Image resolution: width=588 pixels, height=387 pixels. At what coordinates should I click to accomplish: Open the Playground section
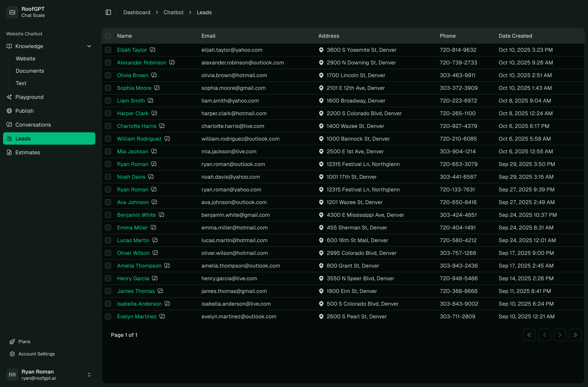point(29,97)
